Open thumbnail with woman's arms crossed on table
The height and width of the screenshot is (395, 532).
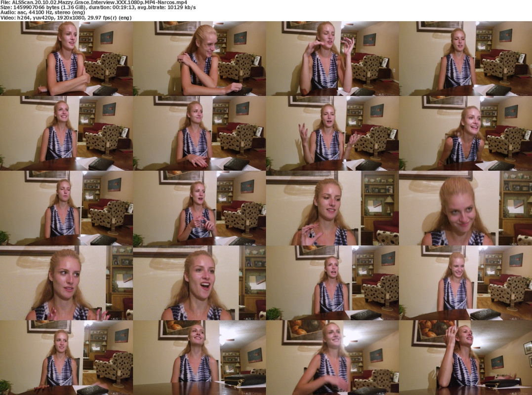pyautogui.click(x=67, y=58)
